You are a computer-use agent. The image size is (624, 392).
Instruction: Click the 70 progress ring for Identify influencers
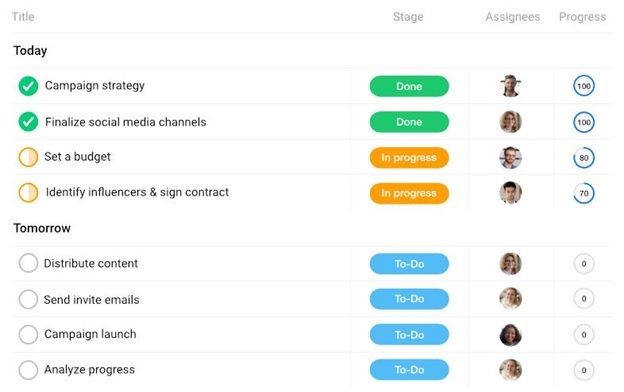coord(584,193)
